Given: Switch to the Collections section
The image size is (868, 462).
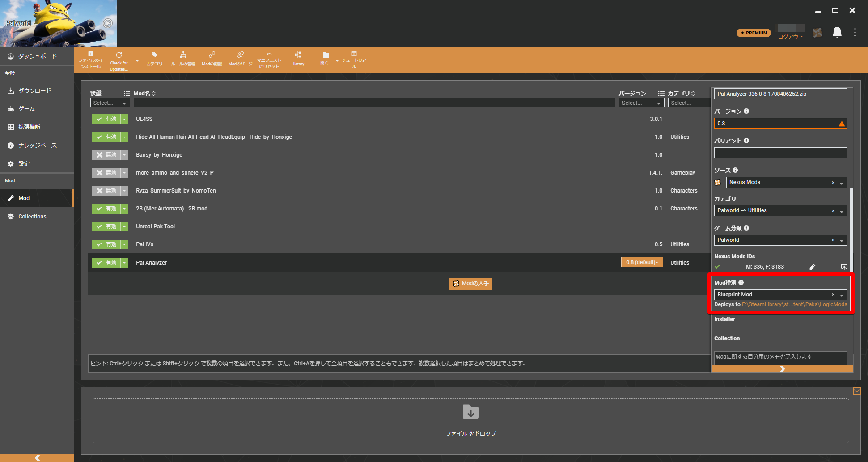Looking at the screenshot, I should 32,216.
